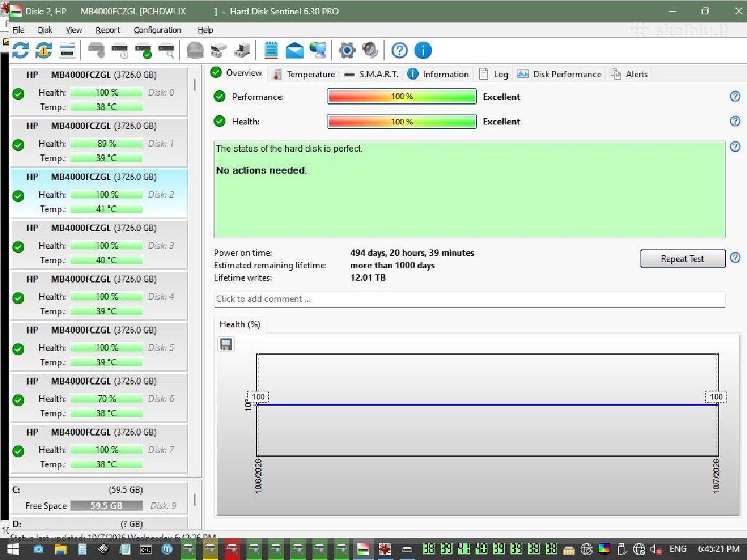The width and height of the screenshot is (747, 560).
Task: Click the question mark help toolbar icon
Action: [400, 50]
